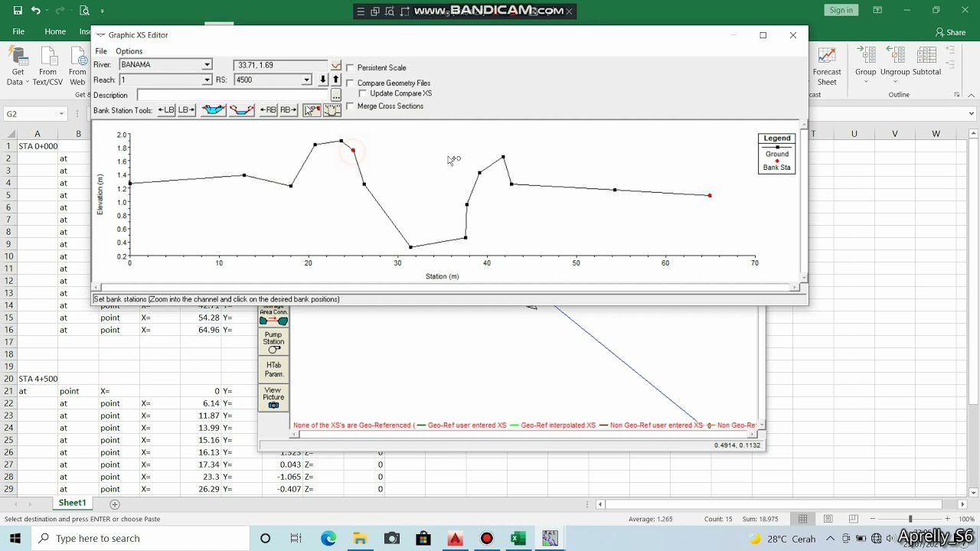Viewport: 980px width, 551px height.
Task: Open Get Data dropdown in Excel ribbon
Action: 17,66
